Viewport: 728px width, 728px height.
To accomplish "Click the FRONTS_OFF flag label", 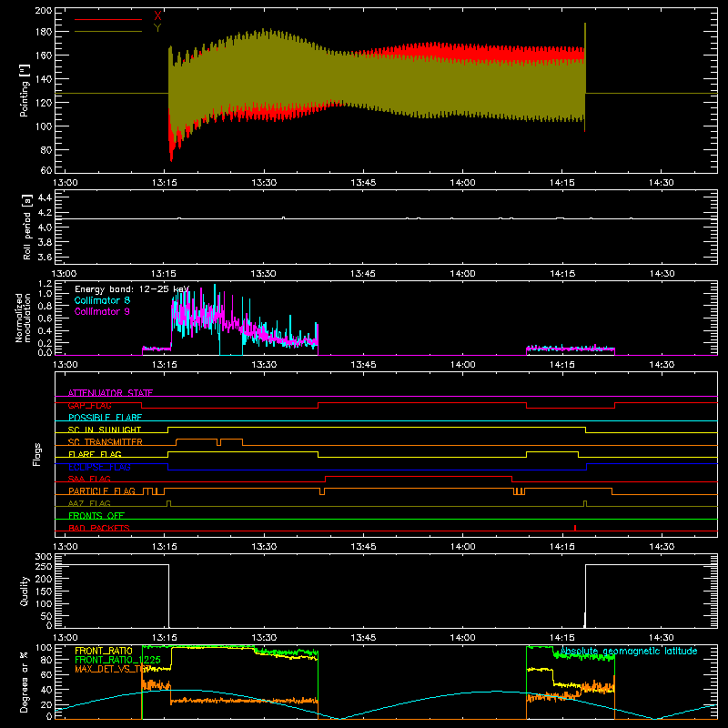I will (96, 516).
